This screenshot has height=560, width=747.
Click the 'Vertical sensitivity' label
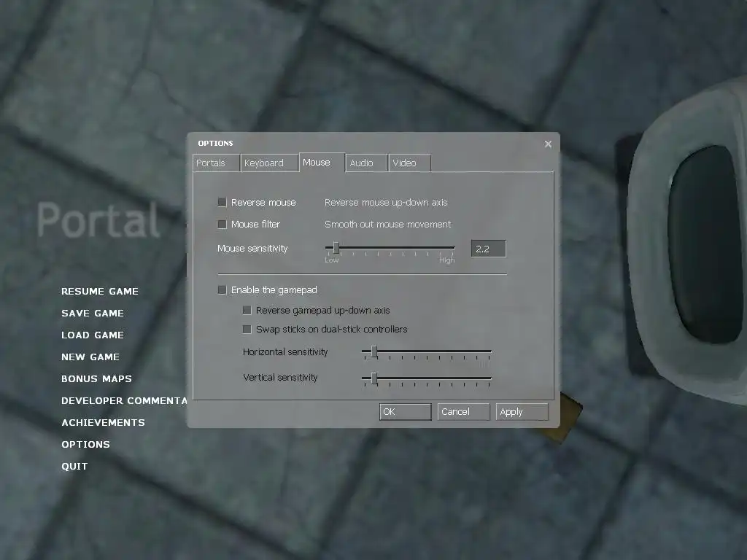[280, 378]
